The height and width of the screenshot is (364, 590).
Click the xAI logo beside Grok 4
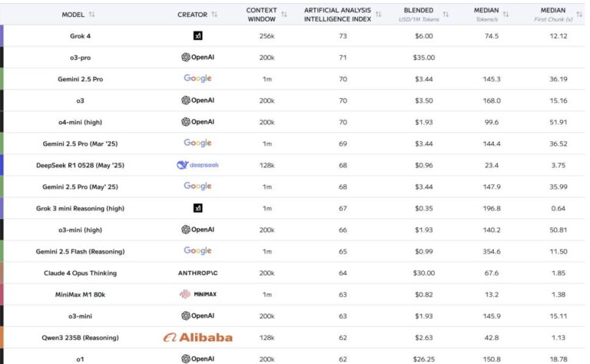point(197,35)
